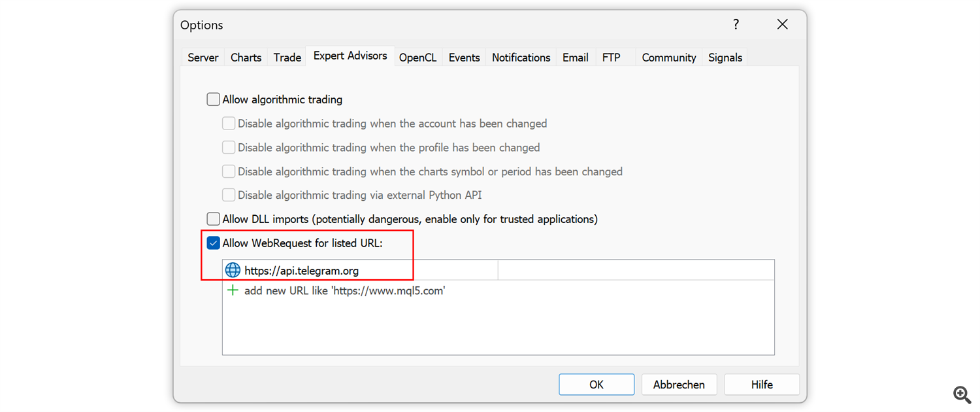Select the OpenCL tab
The height and width of the screenshot is (412, 980).
(417, 58)
